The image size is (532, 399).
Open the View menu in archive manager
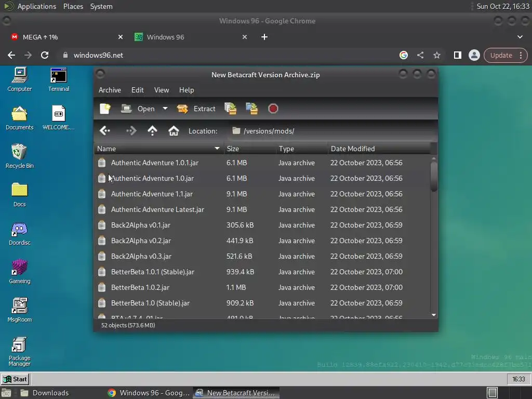[x=162, y=90]
